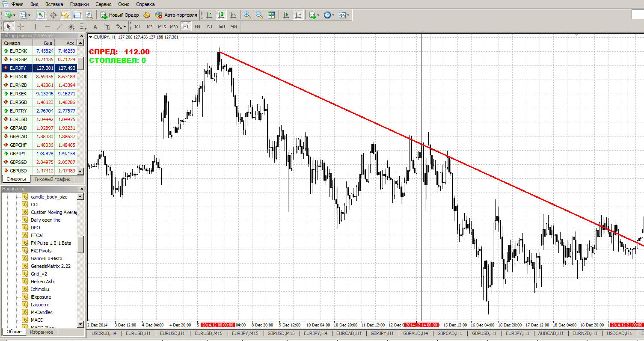
Task: Toggle the Market Watch panel button
Action: click(42, 15)
